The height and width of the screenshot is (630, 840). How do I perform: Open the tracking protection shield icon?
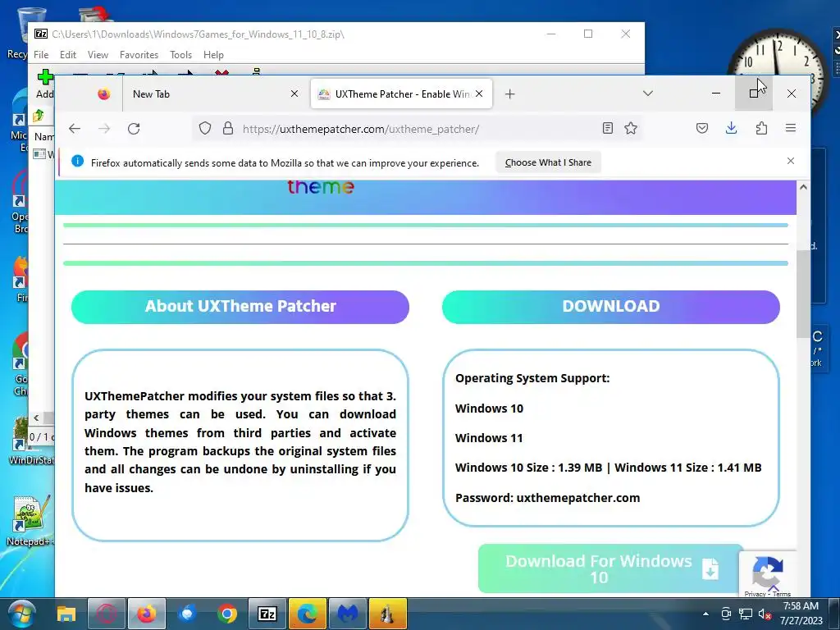(x=204, y=129)
